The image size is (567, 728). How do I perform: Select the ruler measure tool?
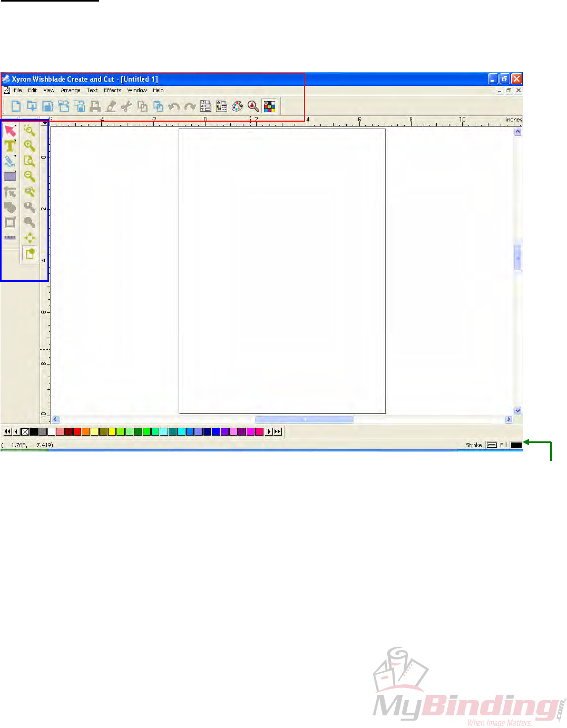click(x=10, y=238)
